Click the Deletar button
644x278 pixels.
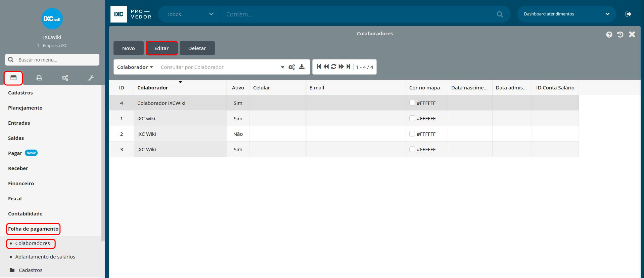(197, 48)
